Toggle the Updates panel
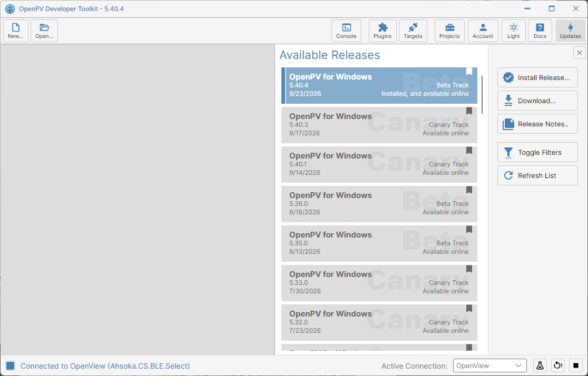Image resolution: width=588 pixels, height=376 pixels. (571, 31)
